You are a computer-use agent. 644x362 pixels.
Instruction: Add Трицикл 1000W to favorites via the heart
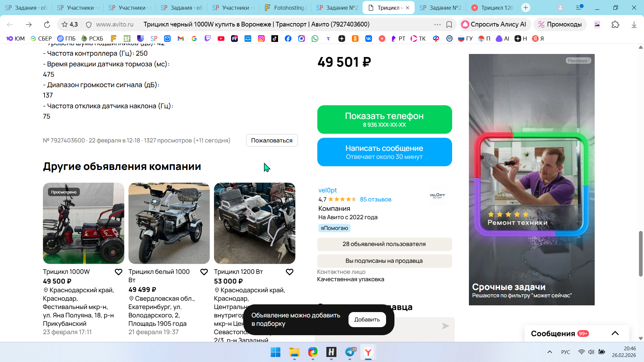pyautogui.click(x=118, y=272)
